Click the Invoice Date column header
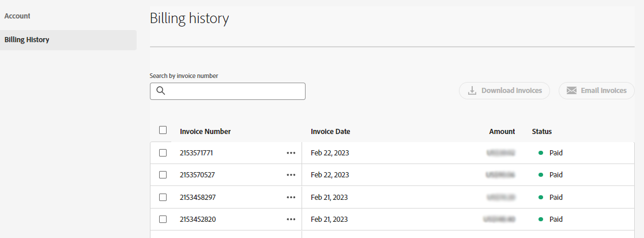Screen dimensions: 644x238 click(330, 132)
